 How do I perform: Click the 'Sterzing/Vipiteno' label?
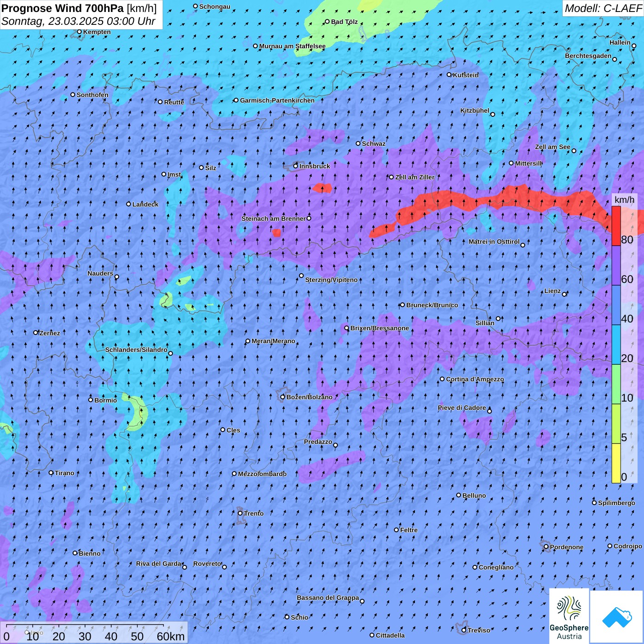click(331, 280)
